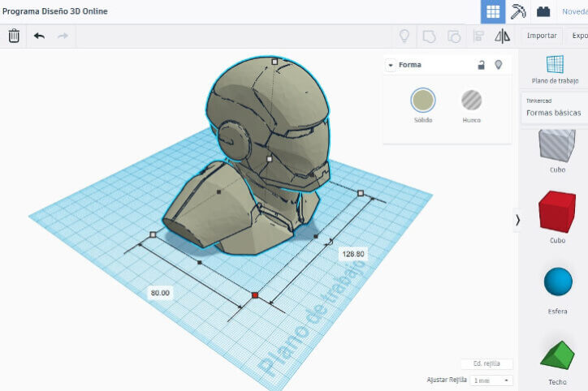Click the Align tool icon
This screenshot has width=588, height=391.
point(478,36)
